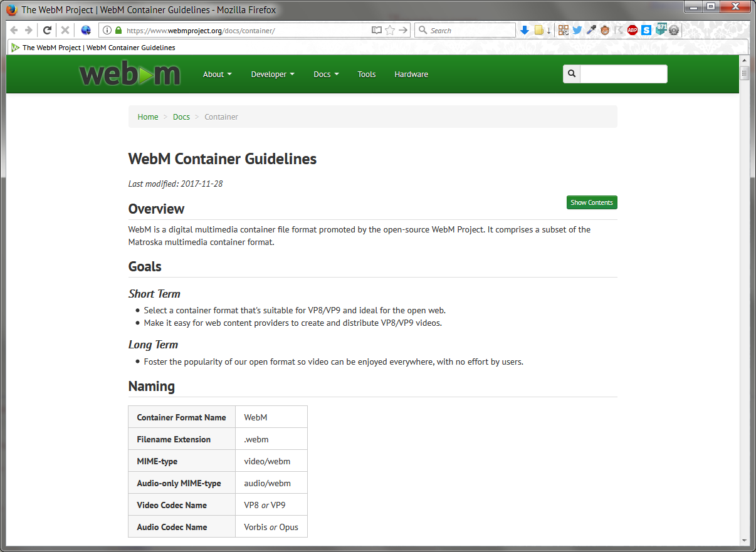Screen dimensions: 756x552
Task: Activate the eyedropper color picker icon
Action: 591,30
